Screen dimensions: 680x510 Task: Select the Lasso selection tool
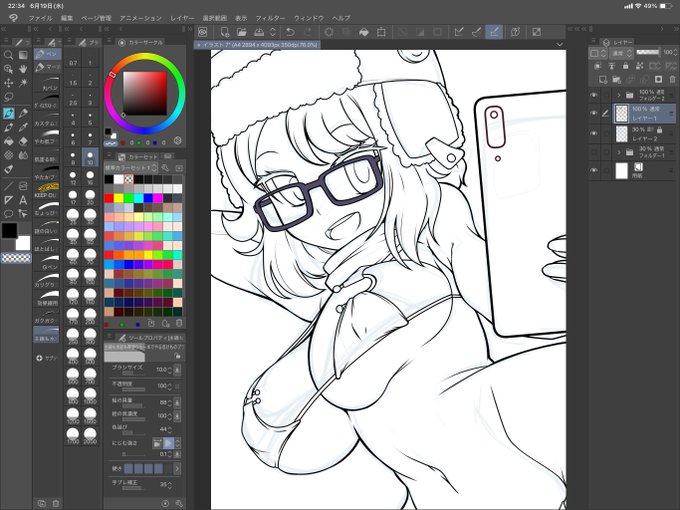8,97
